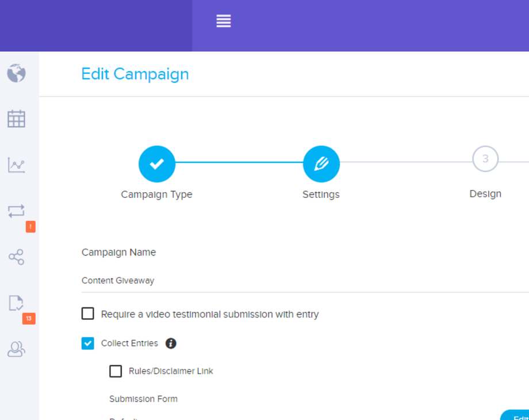This screenshot has height=420, width=529.
Task: Open the document approval sidebar icon
Action: coord(16,303)
